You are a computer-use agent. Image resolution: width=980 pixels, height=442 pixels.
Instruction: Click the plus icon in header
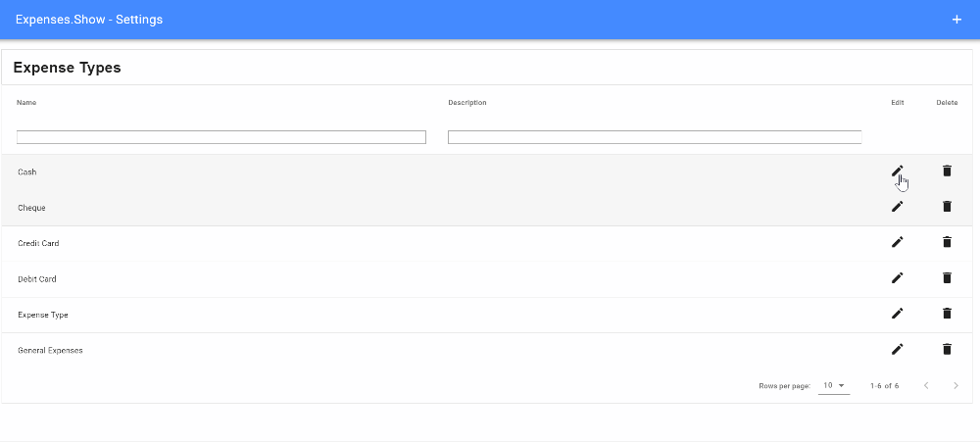tap(956, 20)
